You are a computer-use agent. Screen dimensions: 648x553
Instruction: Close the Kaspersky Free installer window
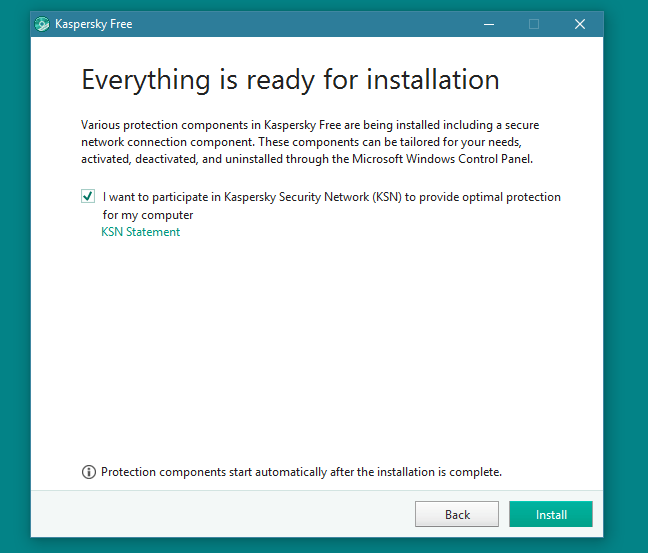tap(579, 24)
